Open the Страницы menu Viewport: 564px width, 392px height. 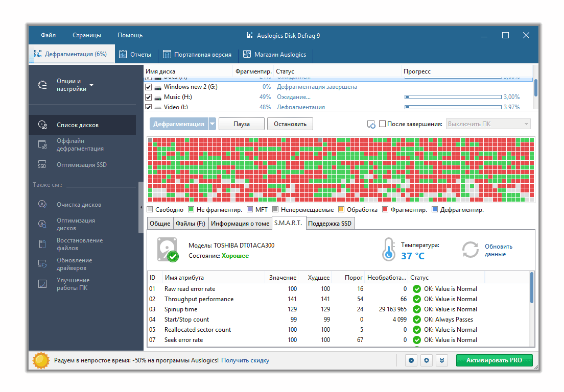[x=87, y=35]
